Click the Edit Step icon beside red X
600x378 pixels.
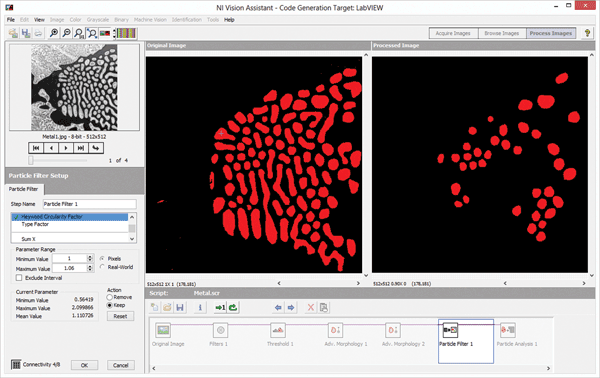324,307
